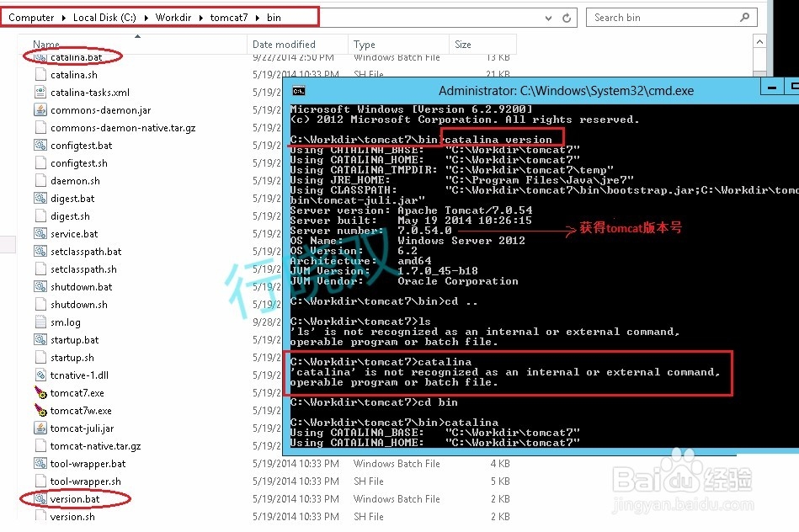Go to Workdir in the breadcrumb
This screenshot has height=532, width=799.
[173, 18]
